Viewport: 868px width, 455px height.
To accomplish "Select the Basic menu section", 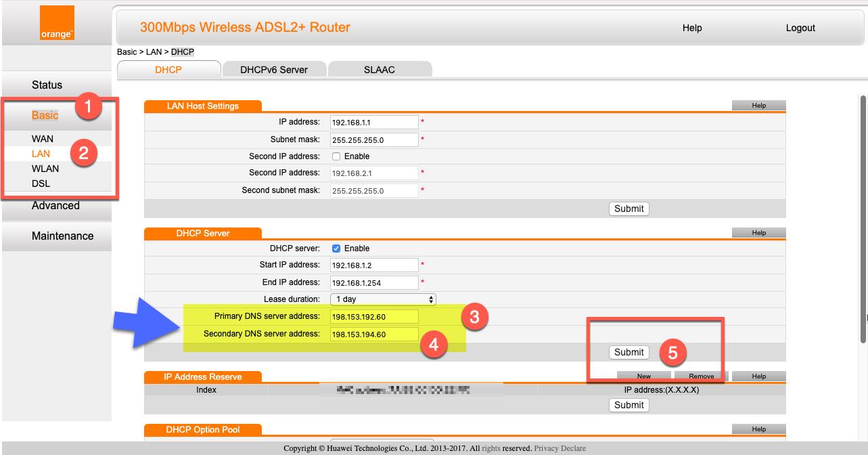I will (x=45, y=116).
